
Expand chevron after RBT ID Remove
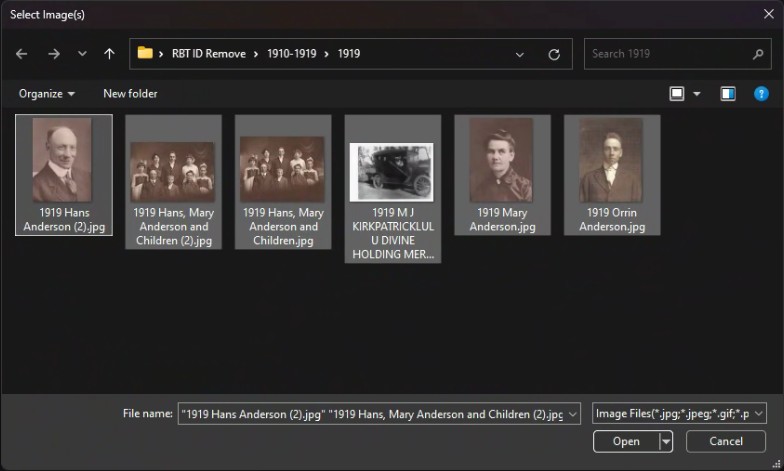[x=256, y=54]
